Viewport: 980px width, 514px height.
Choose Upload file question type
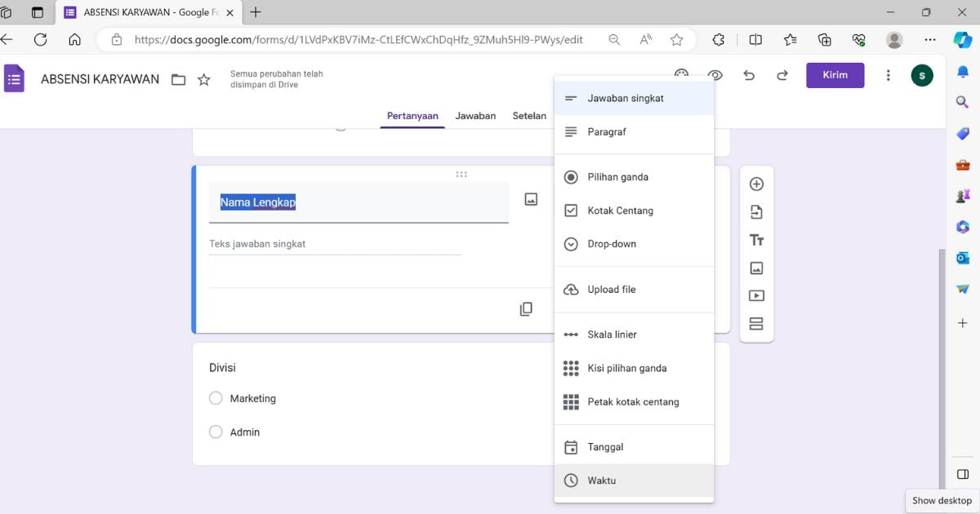point(634,290)
